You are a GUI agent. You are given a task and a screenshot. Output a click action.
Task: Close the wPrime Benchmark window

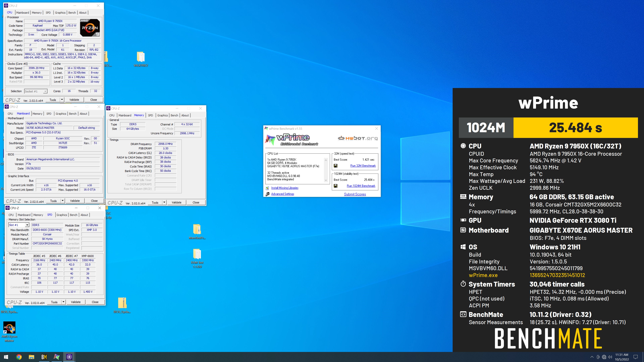coord(377,129)
